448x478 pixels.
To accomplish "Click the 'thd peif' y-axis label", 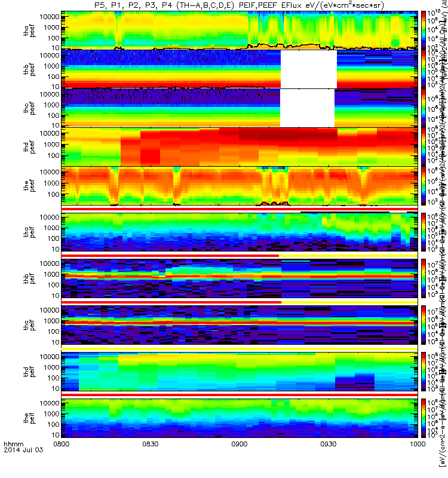I will pos(29,372).
